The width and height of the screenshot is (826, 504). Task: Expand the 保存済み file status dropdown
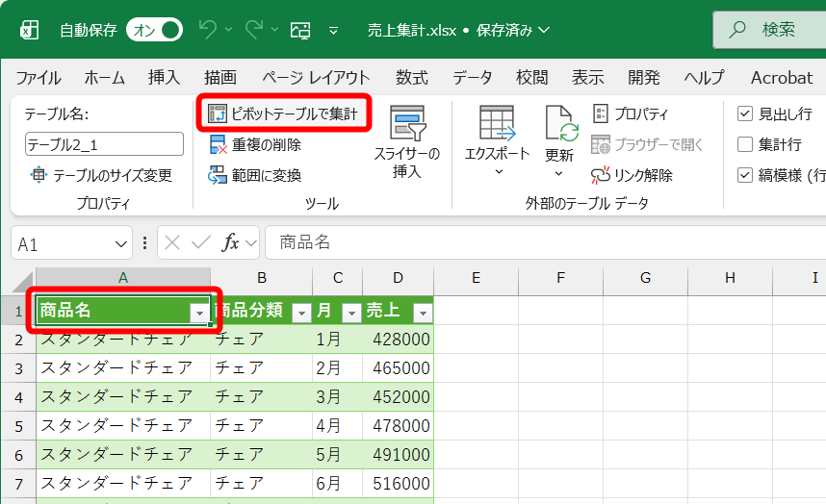coord(544,30)
